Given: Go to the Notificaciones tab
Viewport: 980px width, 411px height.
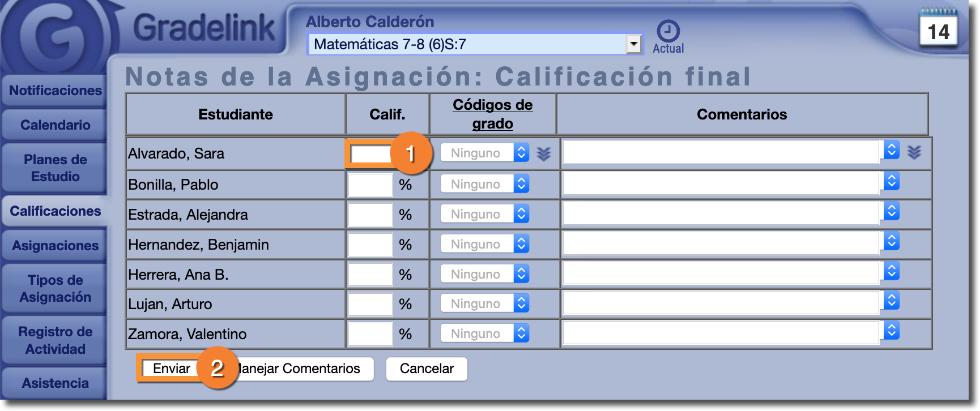Looking at the screenshot, I should pos(55,91).
